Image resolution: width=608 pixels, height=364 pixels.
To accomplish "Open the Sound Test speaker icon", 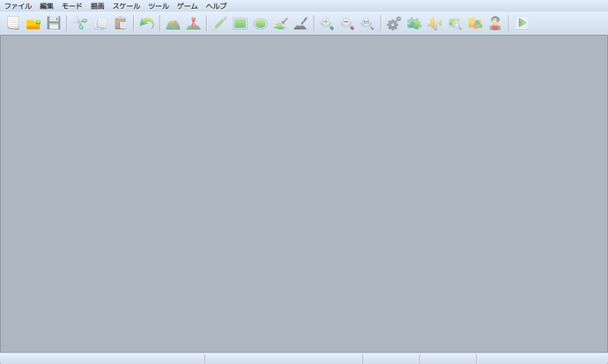I will pos(434,24).
